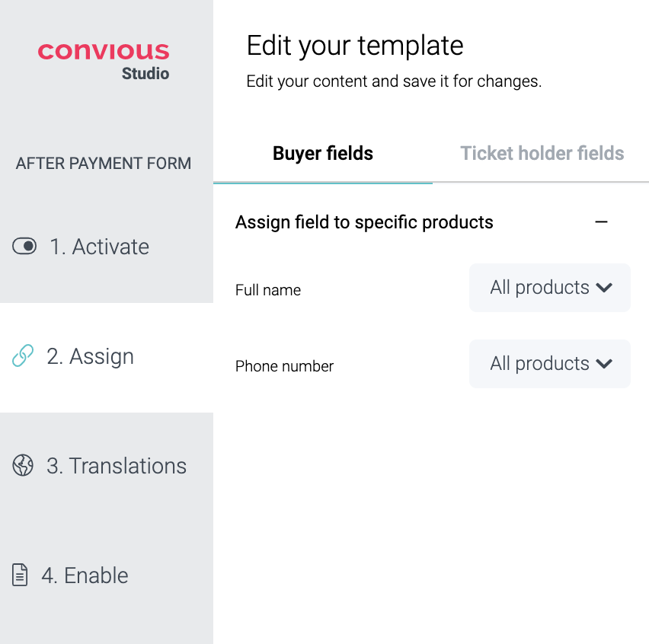Click the chevron arrow in the Full name dropdown
The image size is (649, 644).
tap(604, 288)
